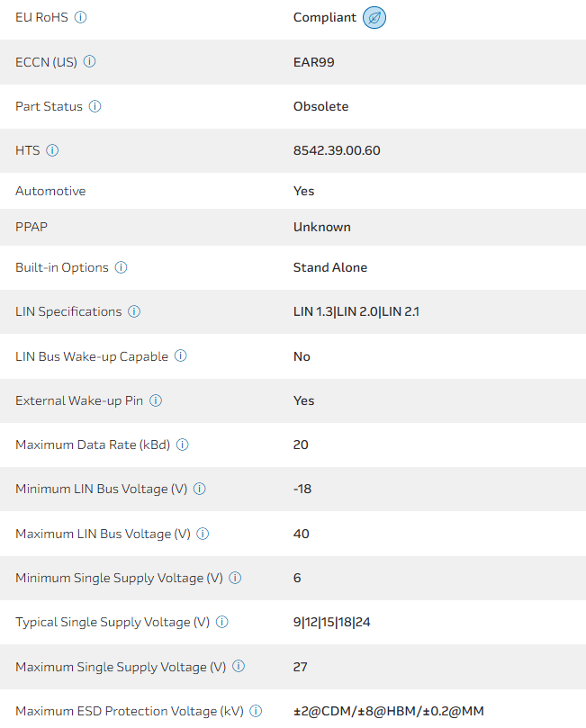
Task: Open info icon beside ECCN (US)
Action: coord(90,62)
